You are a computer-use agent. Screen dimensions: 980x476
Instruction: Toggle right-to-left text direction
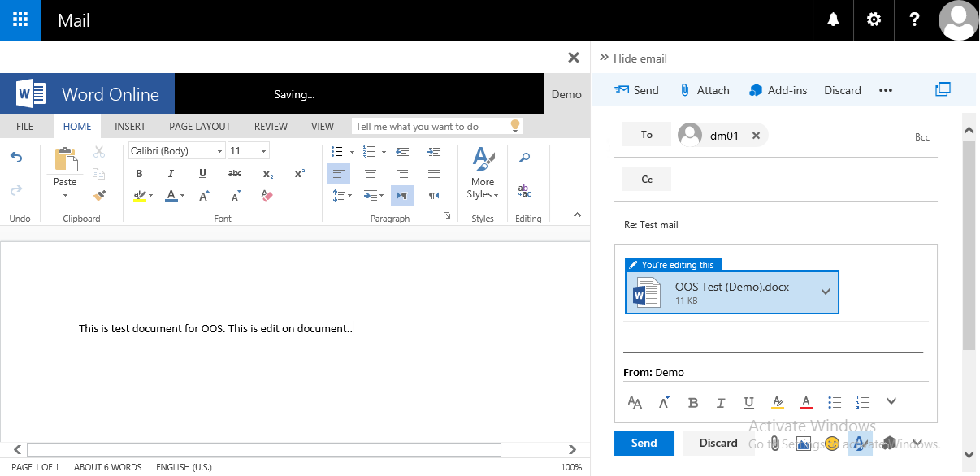434,196
